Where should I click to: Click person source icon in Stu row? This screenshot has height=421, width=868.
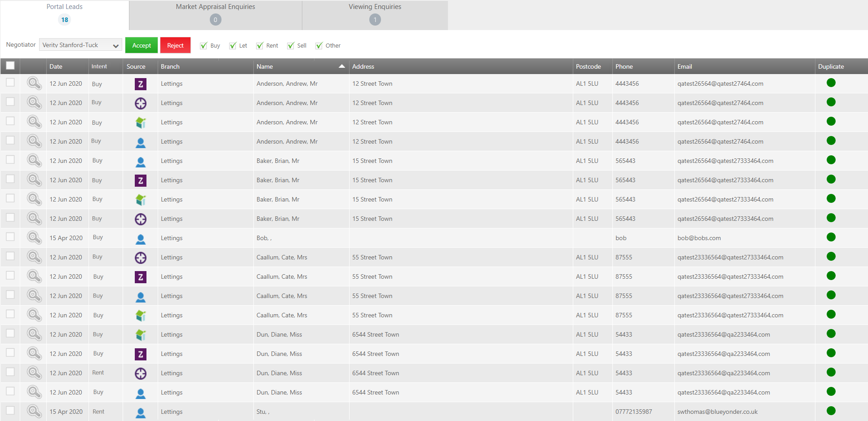click(x=141, y=412)
